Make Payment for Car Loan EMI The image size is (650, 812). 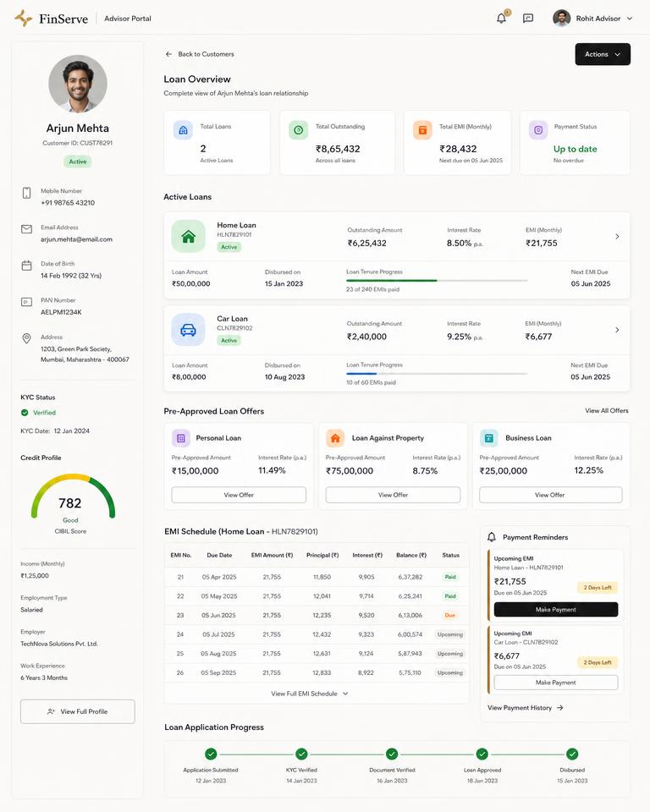click(x=556, y=683)
